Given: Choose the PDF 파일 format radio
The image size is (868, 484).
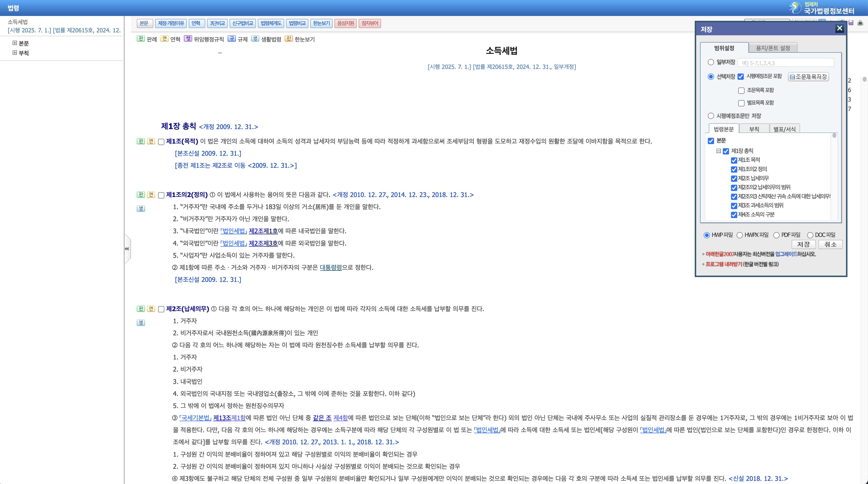Looking at the screenshot, I should pyautogui.click(x=776, y=235).
